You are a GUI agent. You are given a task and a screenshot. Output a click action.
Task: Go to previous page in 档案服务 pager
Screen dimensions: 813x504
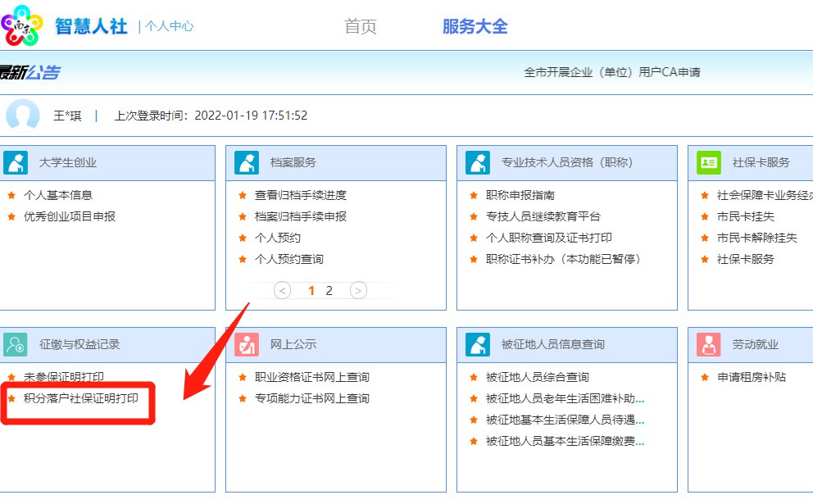(x=282, y=290)
